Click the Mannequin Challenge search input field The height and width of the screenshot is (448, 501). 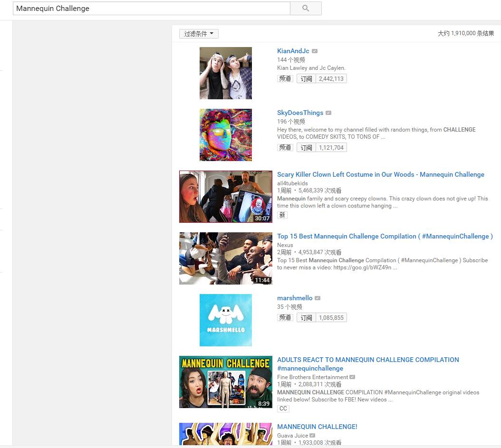(151, 8)
